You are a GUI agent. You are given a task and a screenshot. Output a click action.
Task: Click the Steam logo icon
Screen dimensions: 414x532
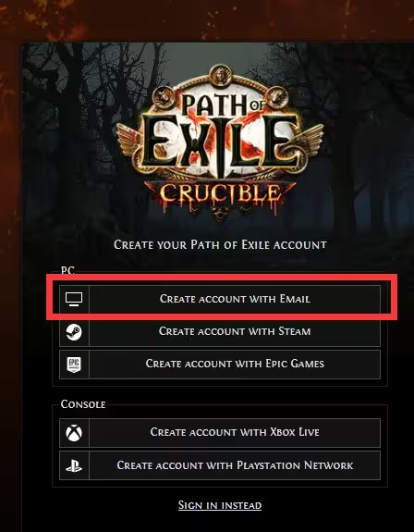(74, 331)
